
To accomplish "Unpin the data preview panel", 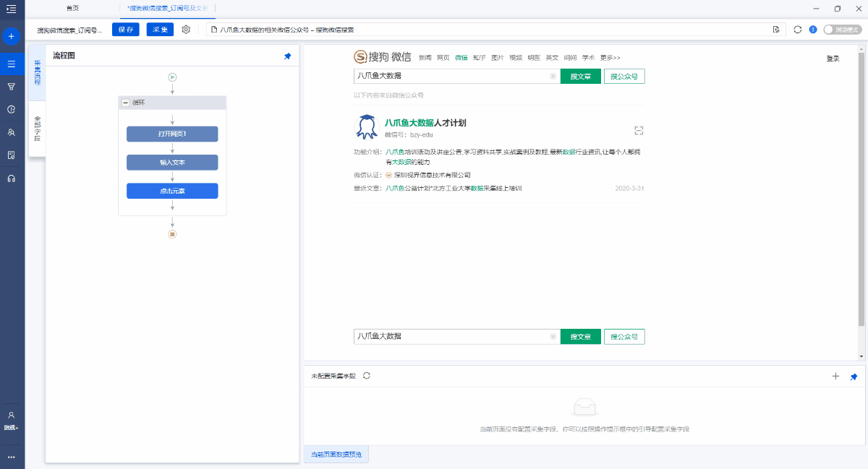I will 854,377.
